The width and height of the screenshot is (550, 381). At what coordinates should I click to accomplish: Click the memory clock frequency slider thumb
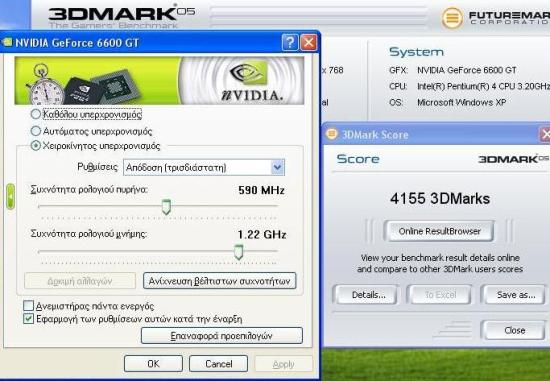239,252
